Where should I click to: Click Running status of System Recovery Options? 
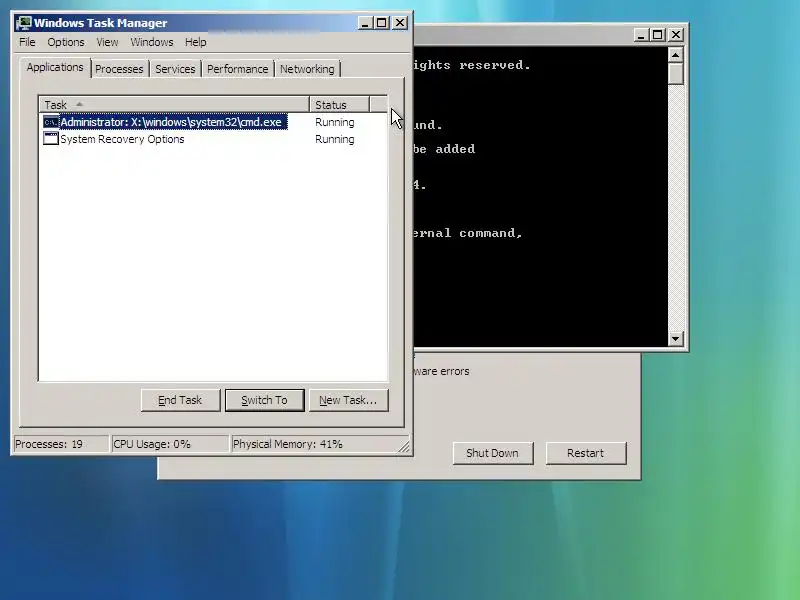335,139
